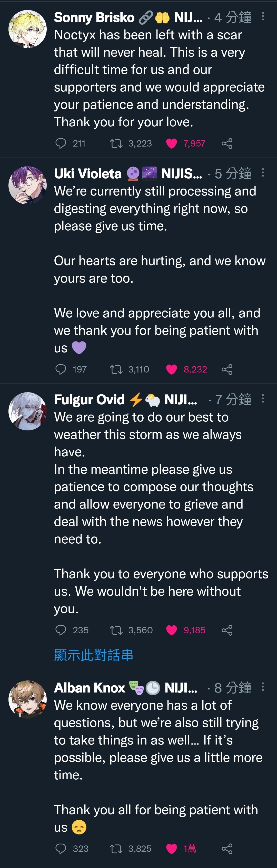The image size is (277, 868).
Task: Open Sonny Brisko's profile picture
Action: pos(28,29)
